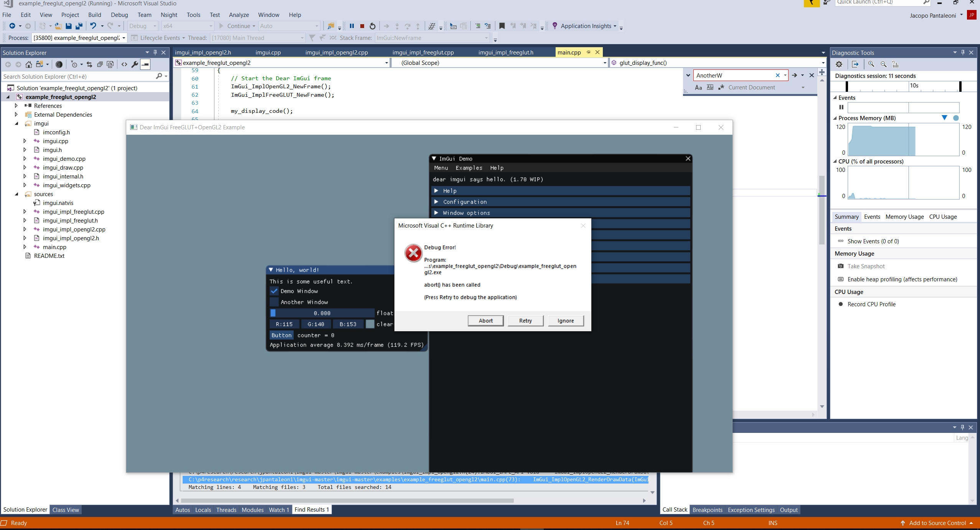This screenshot has width=980, height=530.
Task: Click the Undo icon in the toolbar
Action: tap(94, 26)
